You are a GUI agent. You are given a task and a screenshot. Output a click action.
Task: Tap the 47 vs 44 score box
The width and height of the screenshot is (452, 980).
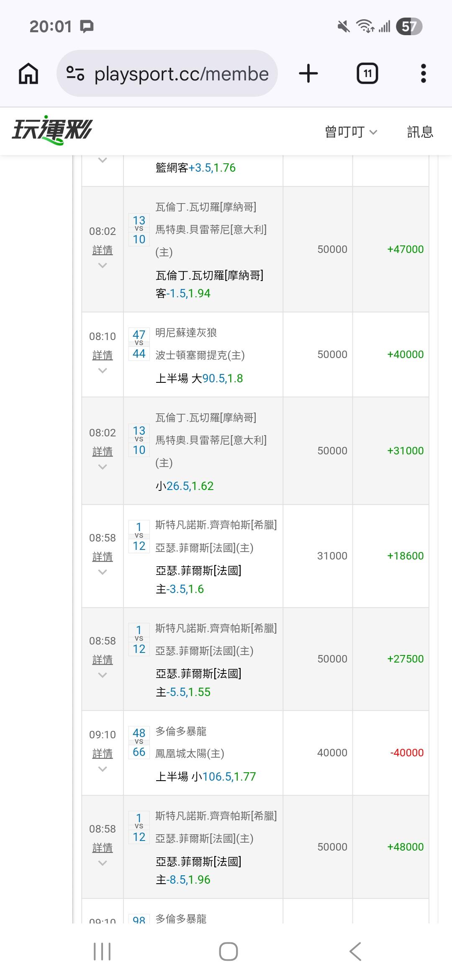tap(139, 344)
